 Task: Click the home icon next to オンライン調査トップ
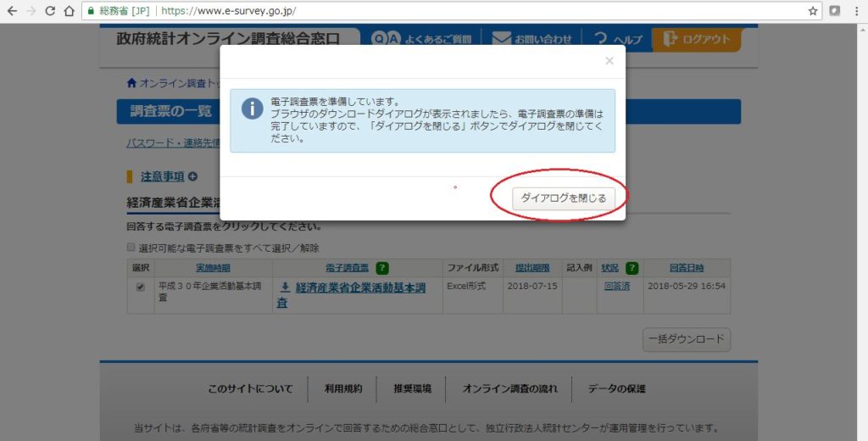131,83
